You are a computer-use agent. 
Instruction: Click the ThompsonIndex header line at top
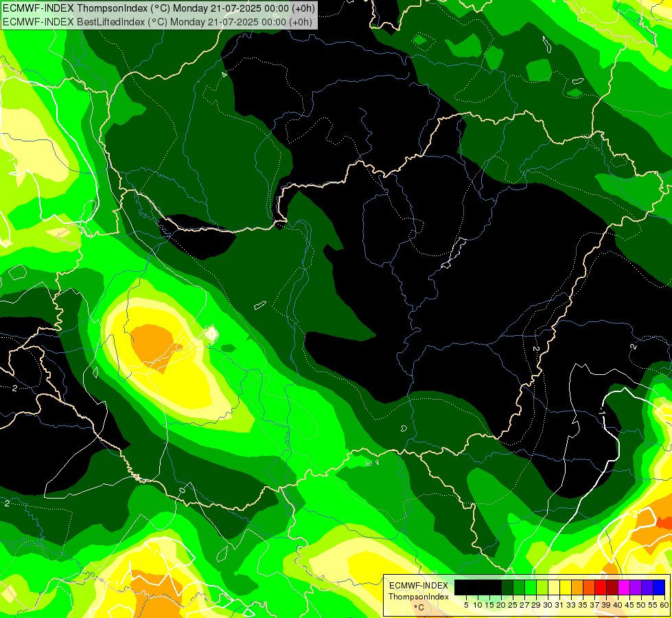pos(159,8)
